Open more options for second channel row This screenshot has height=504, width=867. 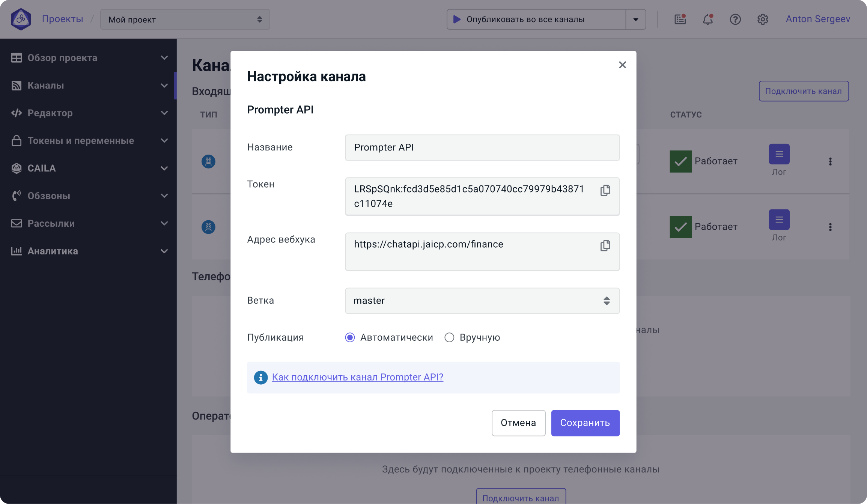(830, 227)
